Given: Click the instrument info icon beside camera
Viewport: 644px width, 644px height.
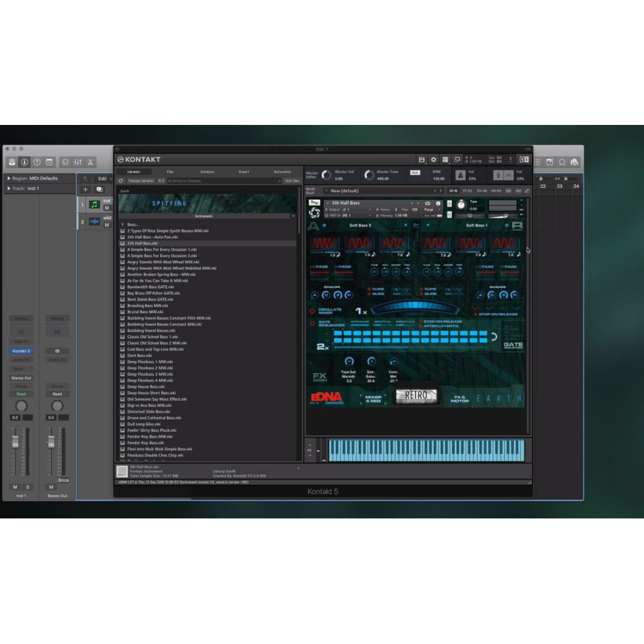Looking at the screenshot, I should pos(438,204).
